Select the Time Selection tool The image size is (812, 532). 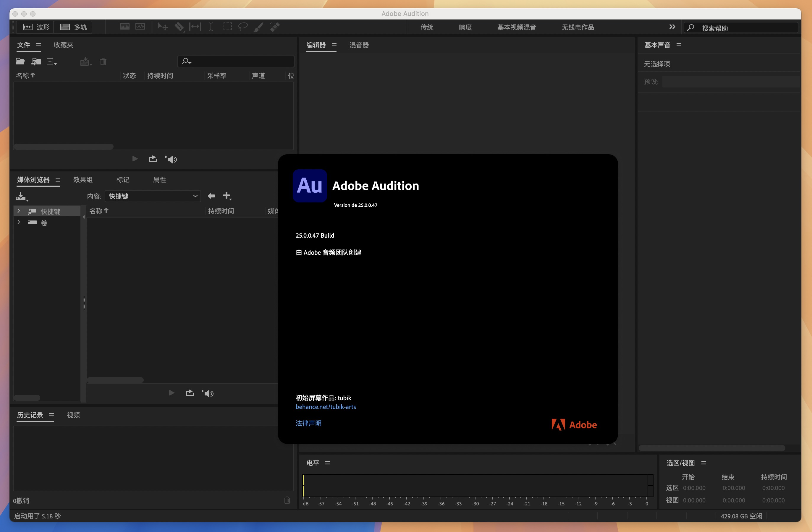[x=211, y=27]
